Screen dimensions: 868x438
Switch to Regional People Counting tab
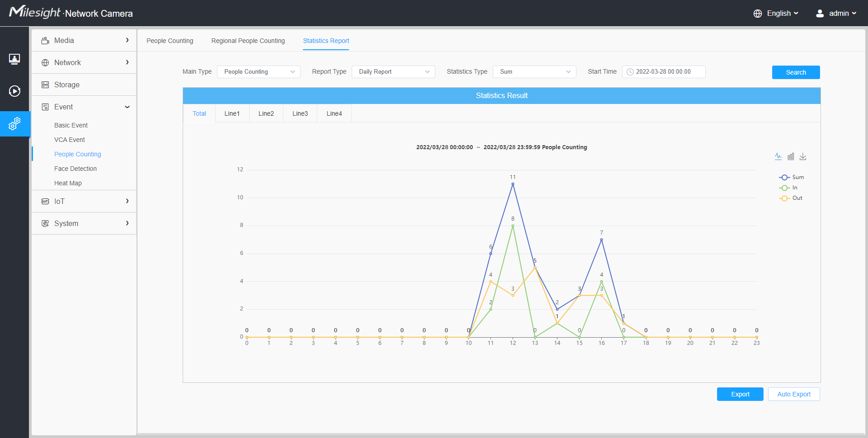[x=248, y=41]
